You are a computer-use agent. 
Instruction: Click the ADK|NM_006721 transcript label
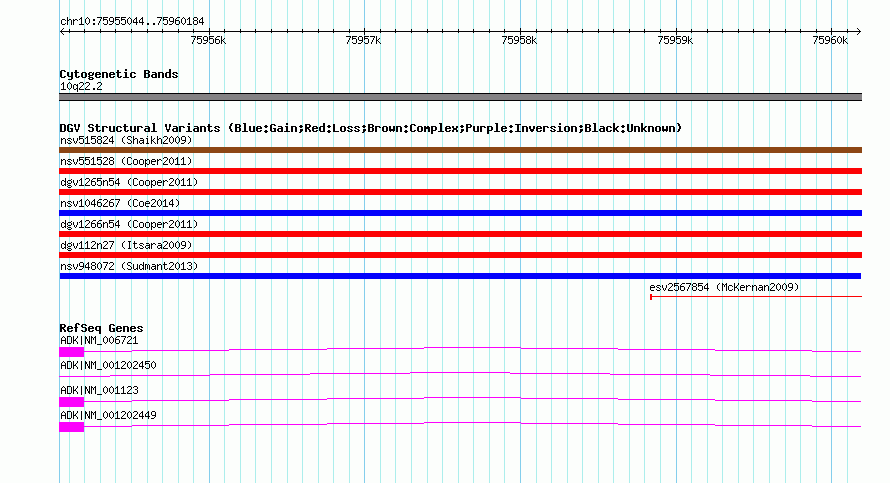coord(99,341)
